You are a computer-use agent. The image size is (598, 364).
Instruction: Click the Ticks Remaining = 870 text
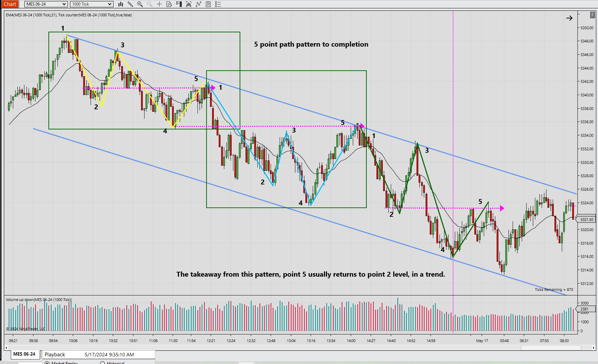[554, 290]
